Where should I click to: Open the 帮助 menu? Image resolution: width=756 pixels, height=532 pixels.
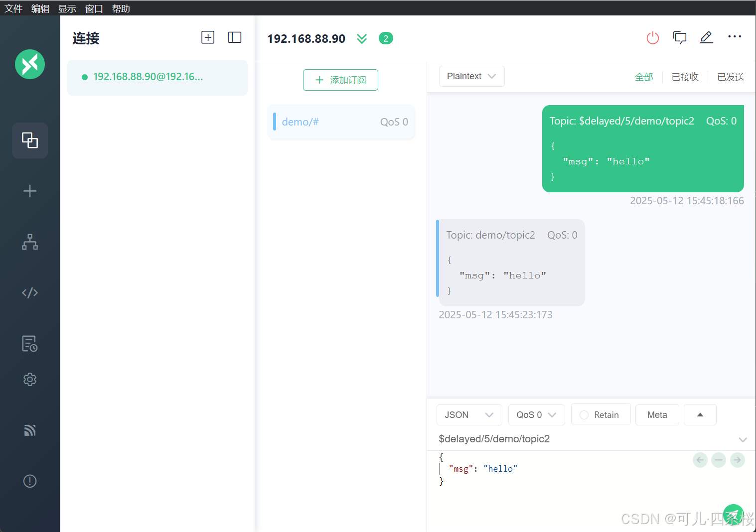pos(121,8)
